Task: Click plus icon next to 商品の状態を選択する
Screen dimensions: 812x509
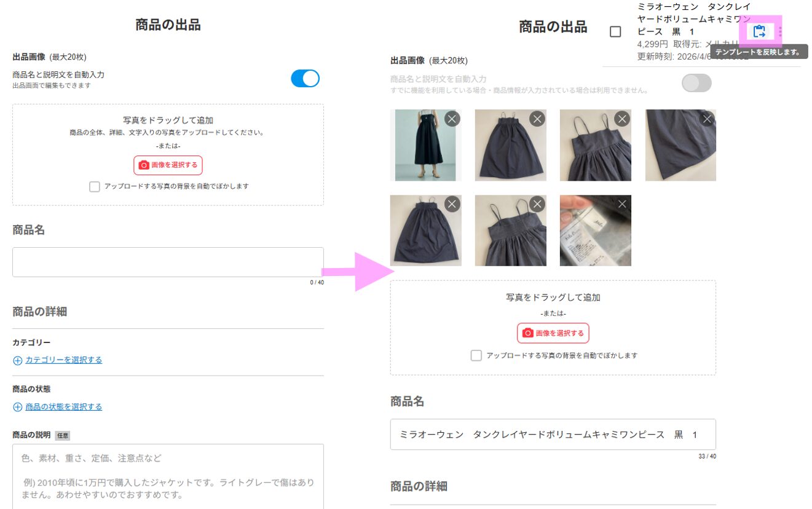Action: tap(18, 407)
